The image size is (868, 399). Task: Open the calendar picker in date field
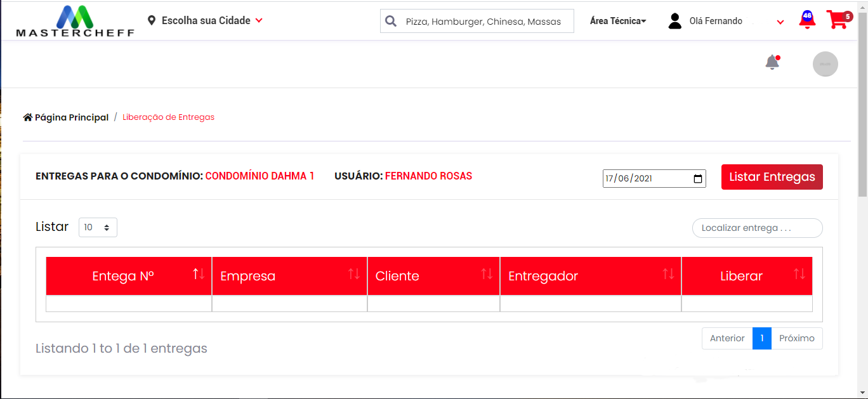pos(698,179)
